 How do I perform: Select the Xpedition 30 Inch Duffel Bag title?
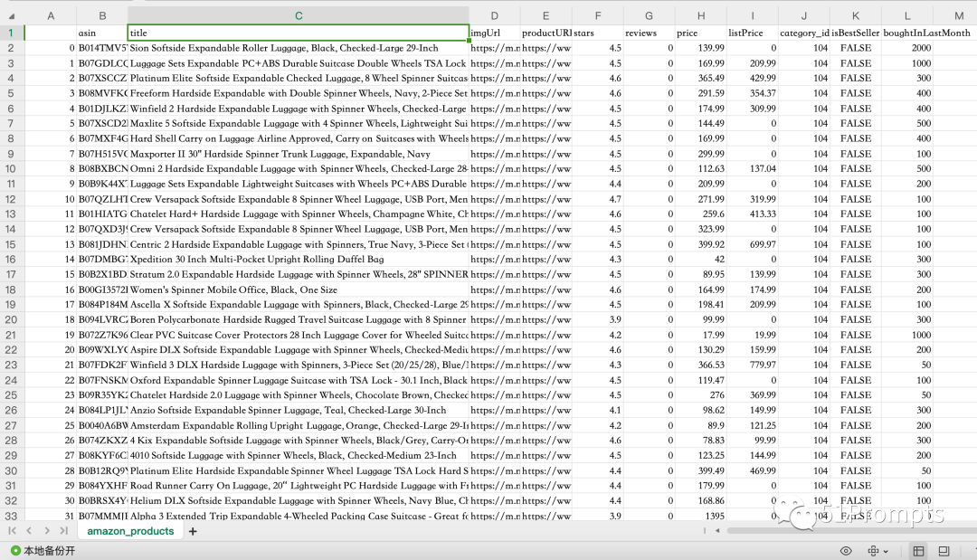[x=299, y=259]
